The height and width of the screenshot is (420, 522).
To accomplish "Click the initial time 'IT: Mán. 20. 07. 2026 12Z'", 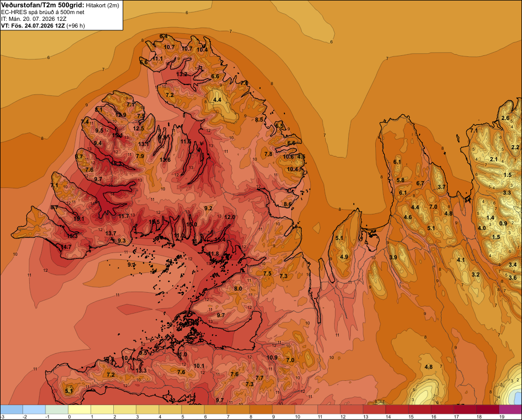I will (33, 19).
